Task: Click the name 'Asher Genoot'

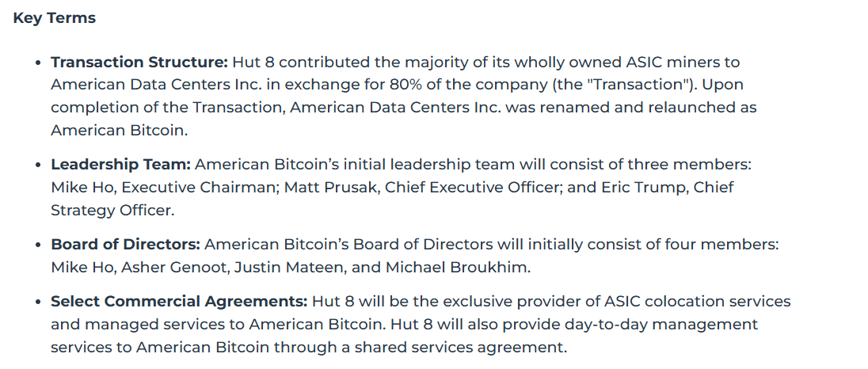Action: click(176, 267)
